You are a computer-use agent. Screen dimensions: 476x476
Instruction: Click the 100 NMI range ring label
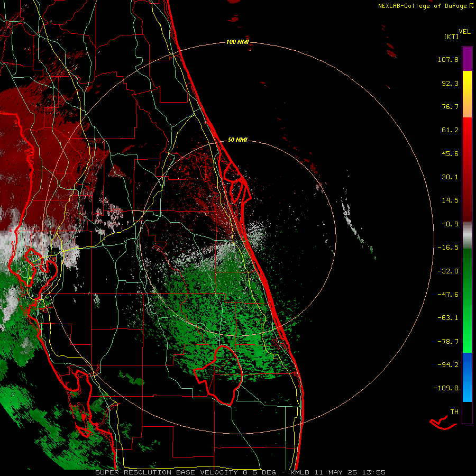(237, 42)
